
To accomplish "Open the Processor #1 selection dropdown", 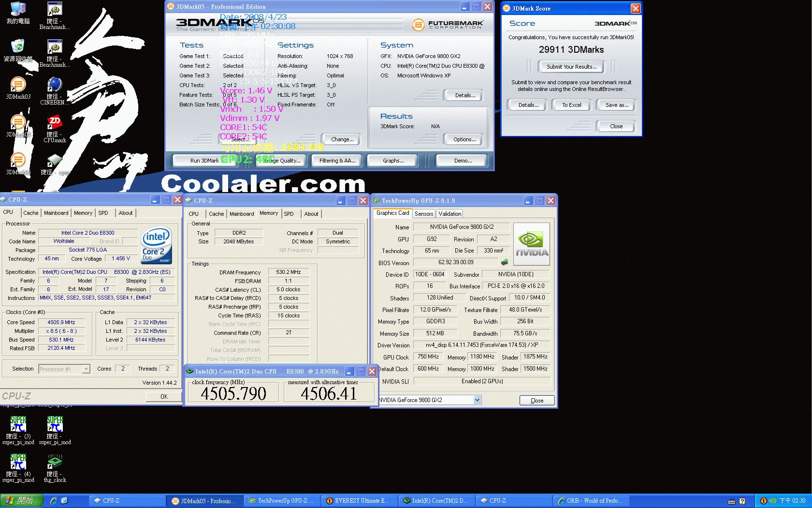I will (86, 369).
